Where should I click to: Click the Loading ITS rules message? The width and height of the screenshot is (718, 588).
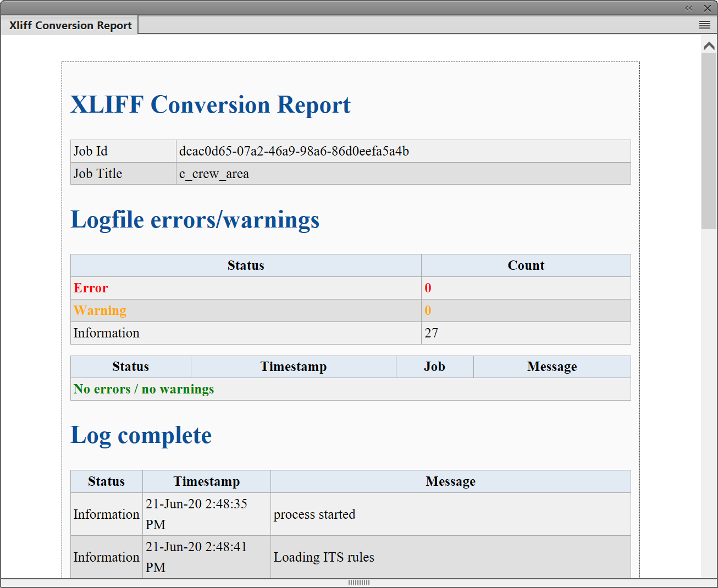coord(324,557)
